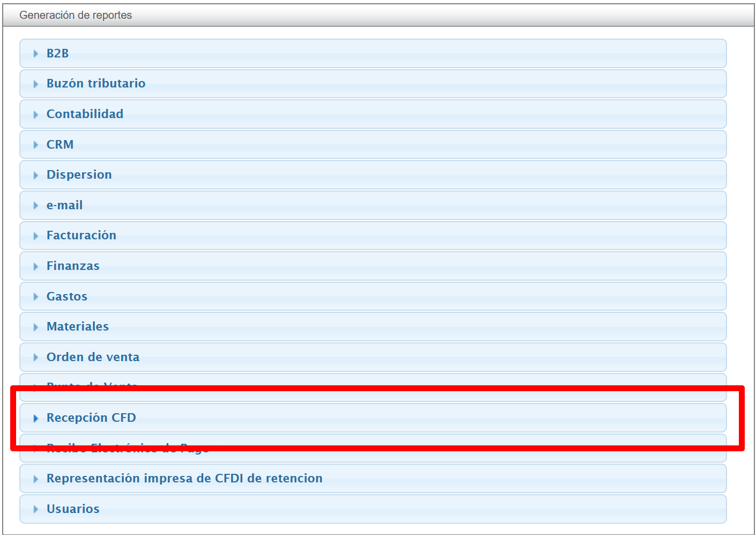Expand the Facturación accordion section

click(x=81, y=236)
